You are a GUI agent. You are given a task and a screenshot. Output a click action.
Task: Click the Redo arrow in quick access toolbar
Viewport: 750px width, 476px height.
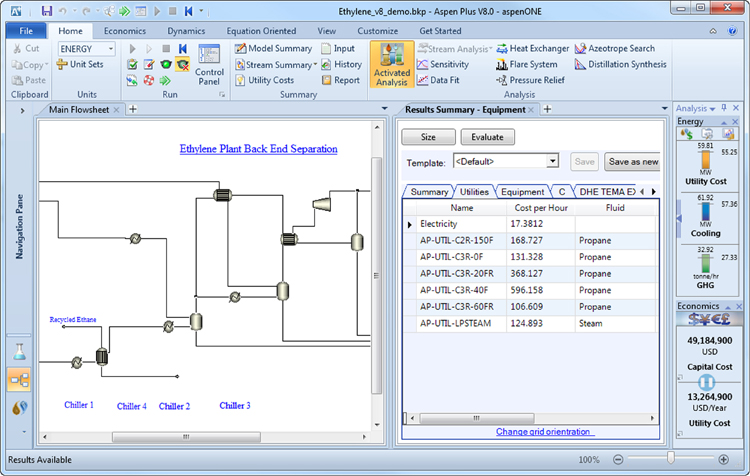(87, 11)
